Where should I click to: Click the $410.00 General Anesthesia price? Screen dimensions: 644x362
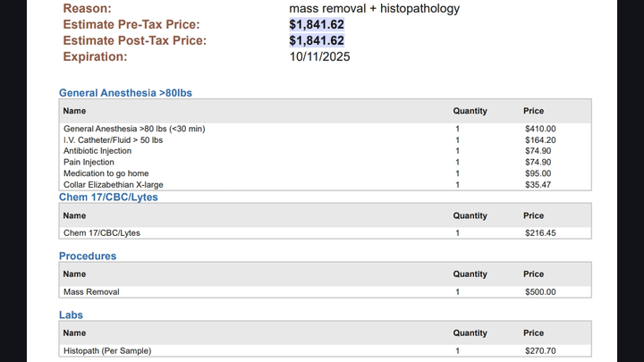pyautogui.click(x=540, y=129)
